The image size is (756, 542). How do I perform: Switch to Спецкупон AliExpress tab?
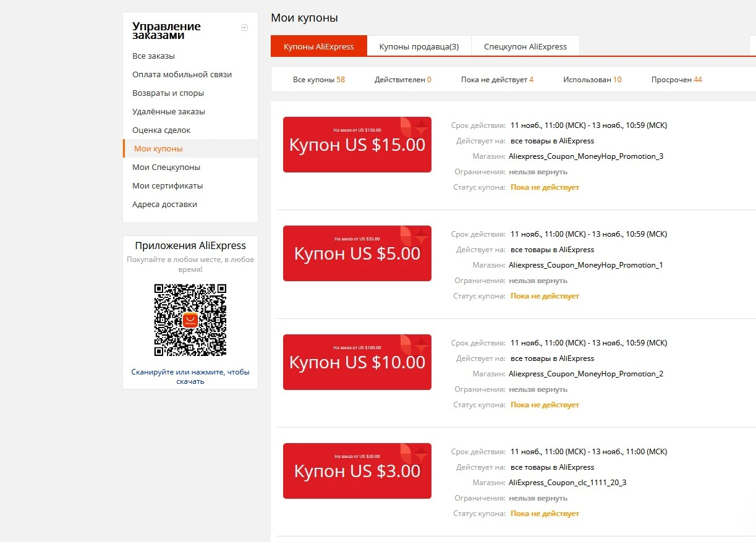tap(525, 46)
